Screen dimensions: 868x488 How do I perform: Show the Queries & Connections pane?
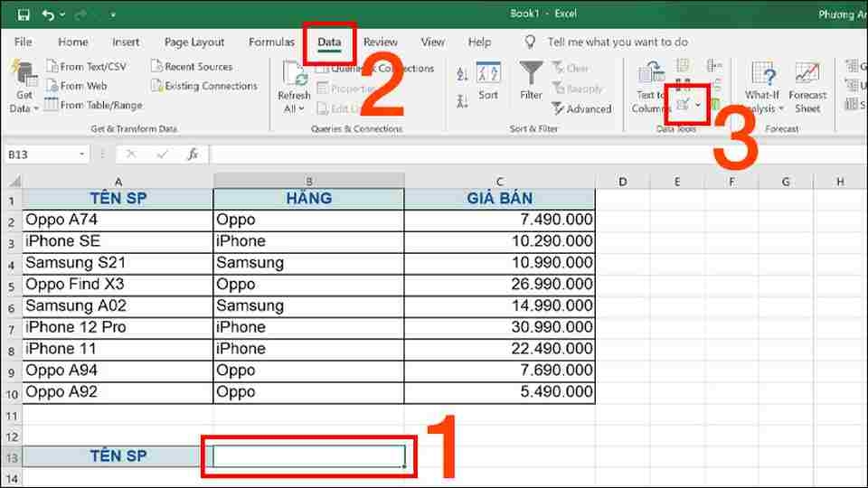click(374, 68)
